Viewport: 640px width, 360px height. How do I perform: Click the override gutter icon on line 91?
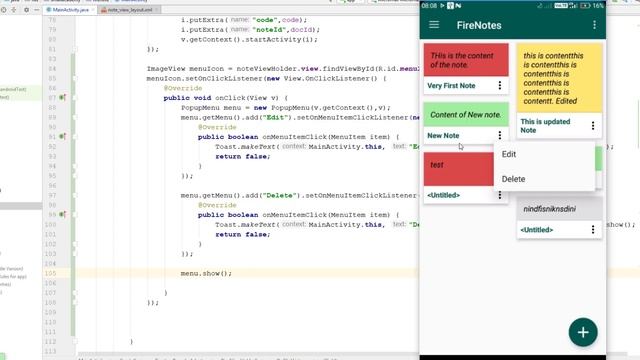coord(62,136)
